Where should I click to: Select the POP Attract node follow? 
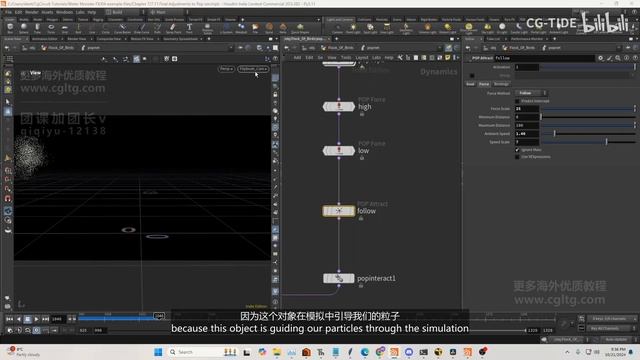point(339,211)
